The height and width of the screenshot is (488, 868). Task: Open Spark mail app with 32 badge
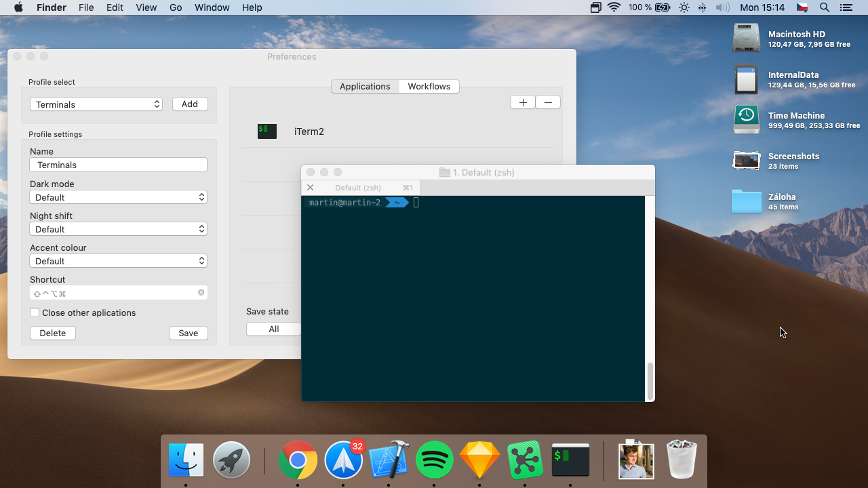coord(344,460)
